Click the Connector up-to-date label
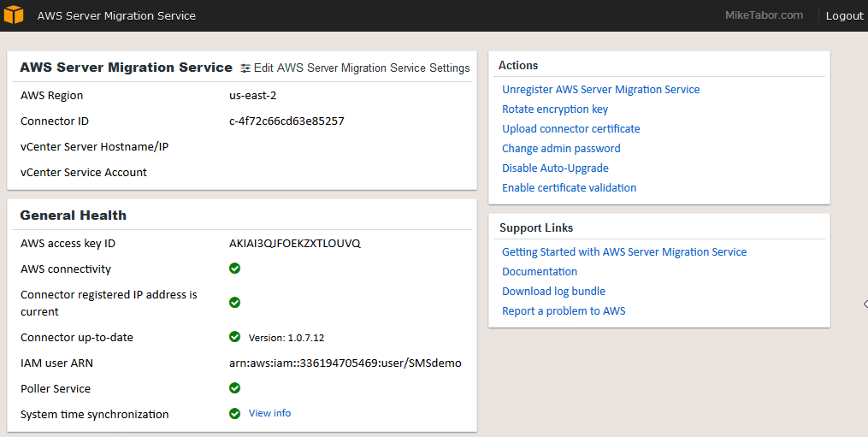Image resolution: width=868 pixels, height=437 pixels. [x=77, y=337]
